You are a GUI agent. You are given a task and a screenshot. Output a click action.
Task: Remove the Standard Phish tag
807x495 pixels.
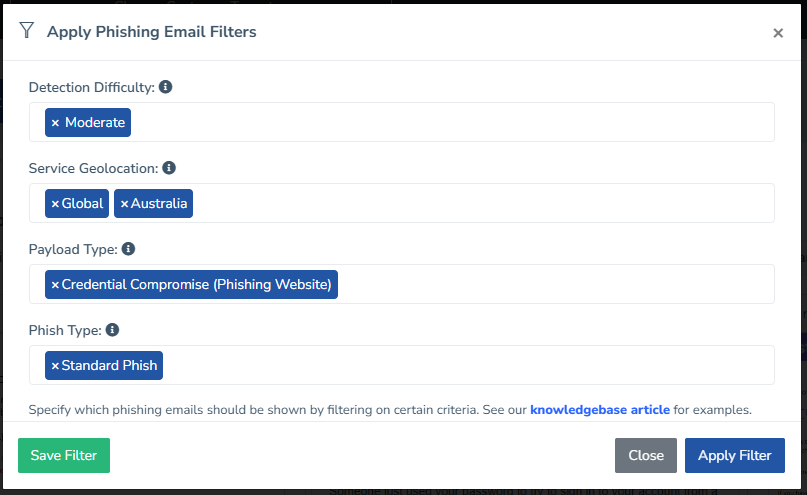55,366
